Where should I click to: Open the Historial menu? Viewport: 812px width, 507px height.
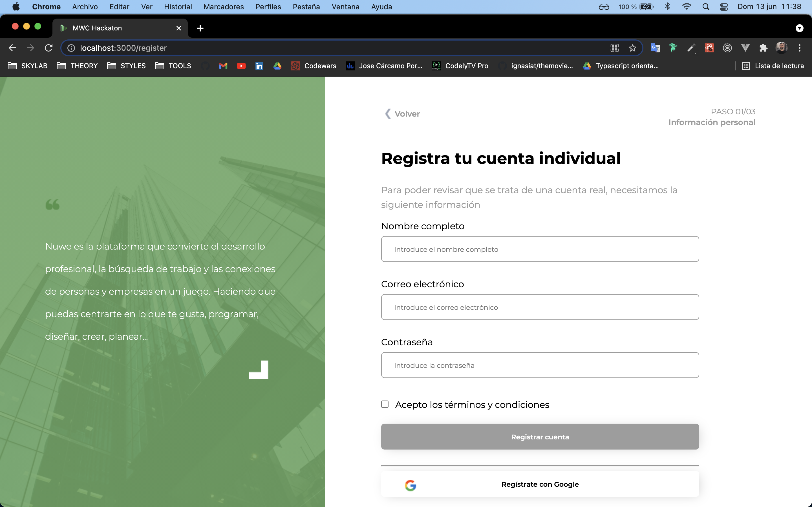[x=178, y=7]
